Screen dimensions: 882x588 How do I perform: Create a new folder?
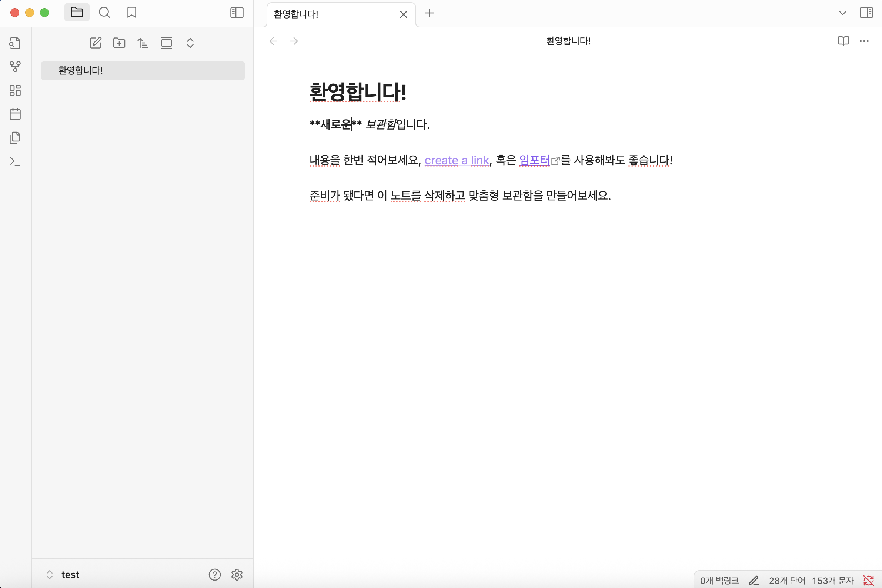(x=119, y=43)
